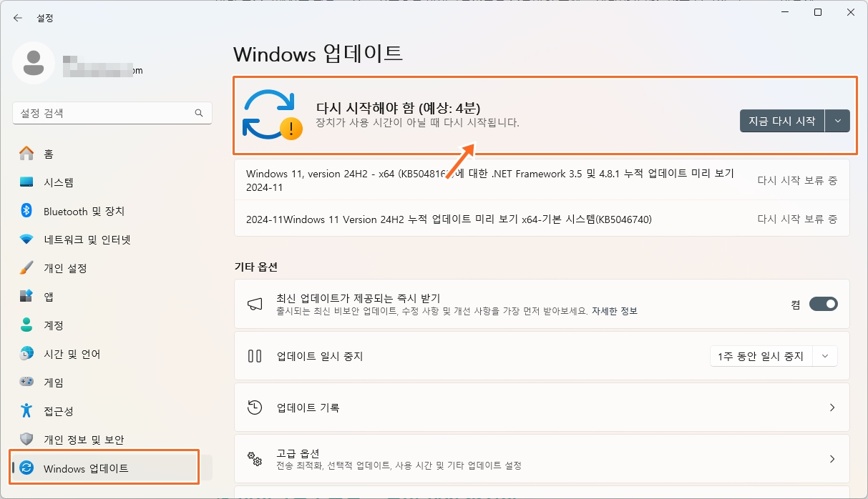Click the 시스템 monitor icon
The height and width of the screenshot is (499, 868).
[x=26, y=182]
